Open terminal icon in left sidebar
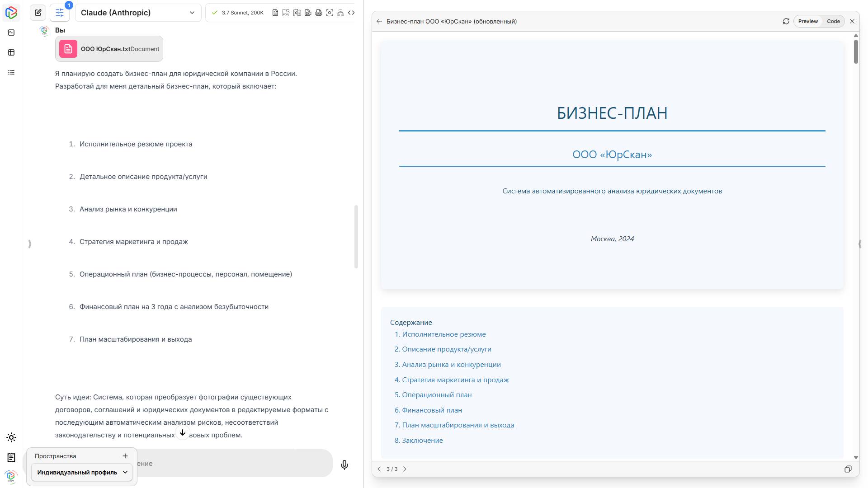Screen dimensions: 868x488 [11, 33]
